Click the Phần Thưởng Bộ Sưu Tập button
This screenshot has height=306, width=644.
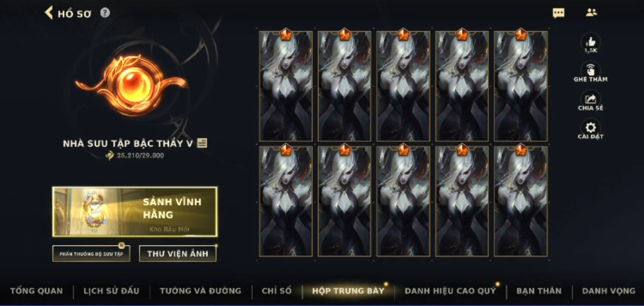91,254
